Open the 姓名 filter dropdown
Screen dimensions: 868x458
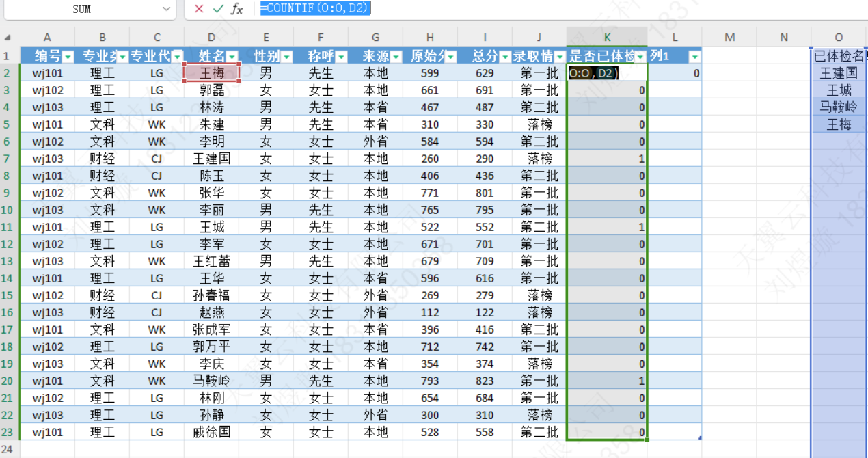pos(232,57)
